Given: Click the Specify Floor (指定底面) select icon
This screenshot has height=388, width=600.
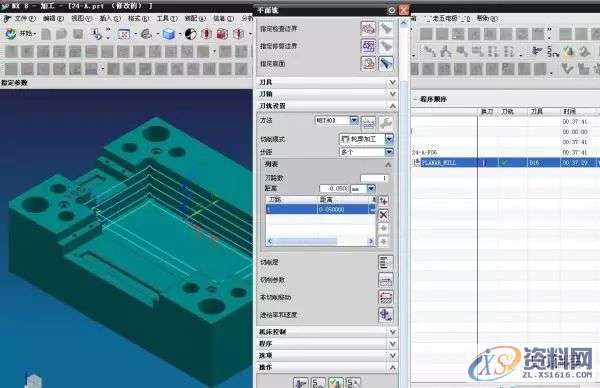Looking at the screenshot, I should (x=368, y=64).
